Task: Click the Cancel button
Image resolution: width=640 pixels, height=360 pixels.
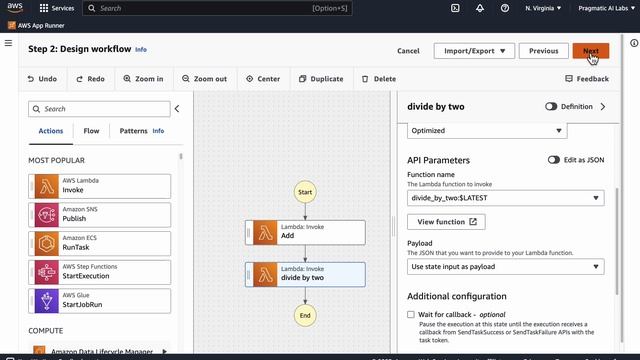Action: tap(408, 51)
